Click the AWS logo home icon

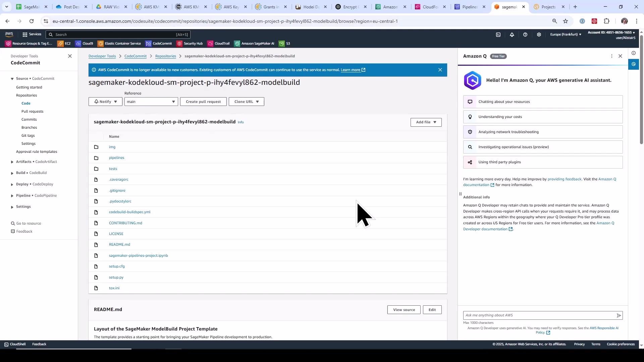(9, 35)
